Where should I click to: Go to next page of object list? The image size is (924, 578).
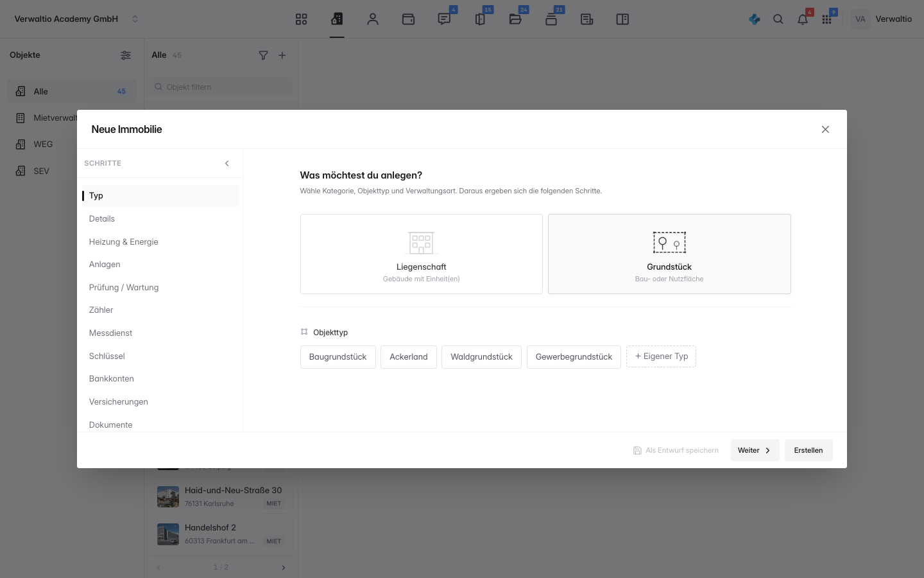pos(284,568)
